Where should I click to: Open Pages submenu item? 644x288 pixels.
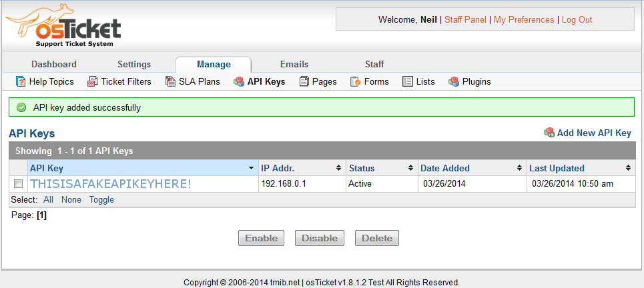324,81
